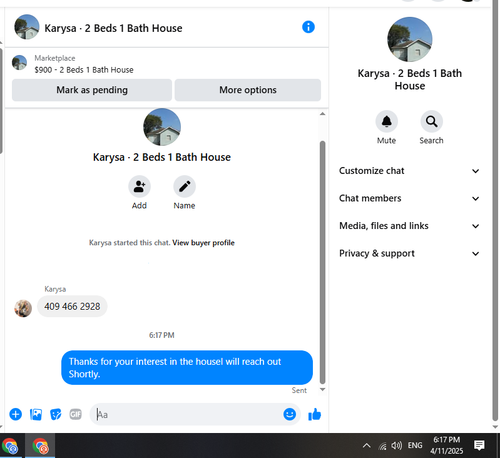
Task: Click Karysa's small profile picture beside message
Action: [23, 308]
